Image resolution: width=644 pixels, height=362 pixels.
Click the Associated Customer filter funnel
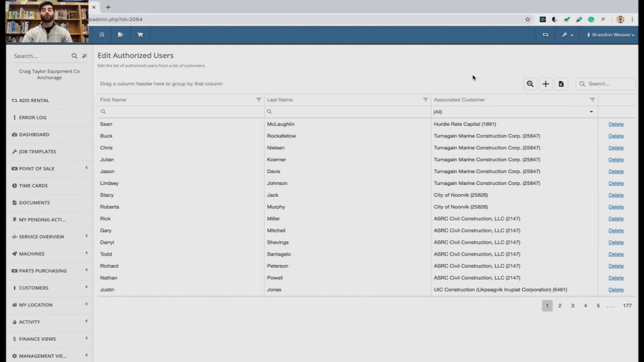click(x=592, y=100)
